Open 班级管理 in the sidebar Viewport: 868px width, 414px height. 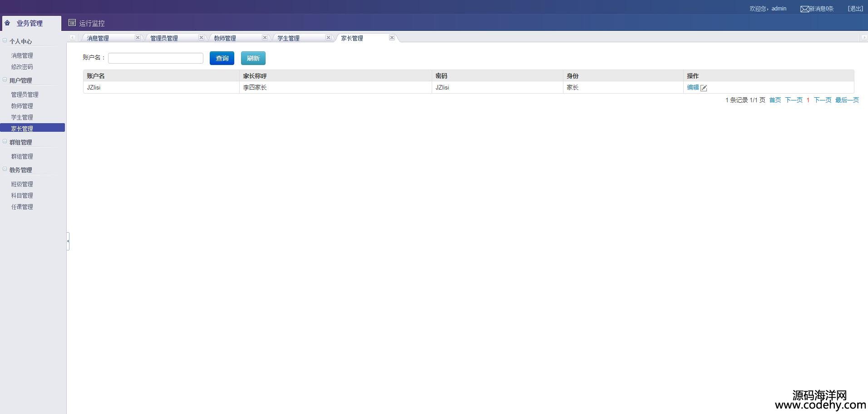pyautogui.click(x=22, y=184)
